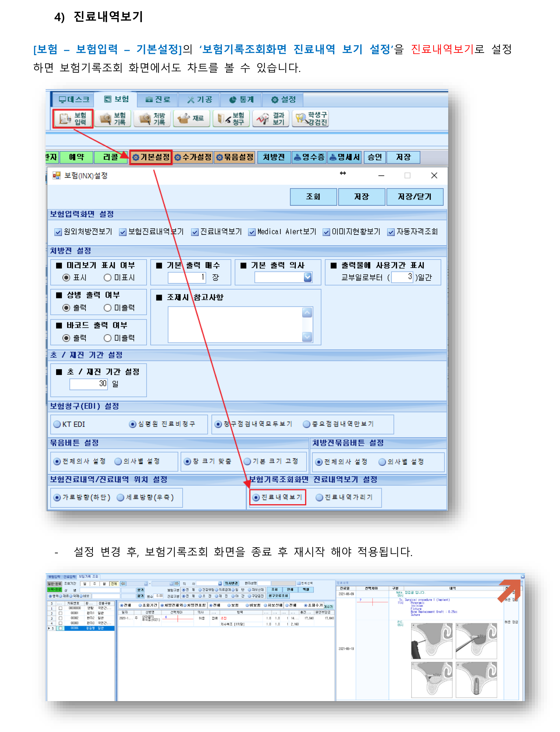Select 세로방향(우측) radio option
The height and width of the screenshot is (732, 560).
tap(120, 497)
